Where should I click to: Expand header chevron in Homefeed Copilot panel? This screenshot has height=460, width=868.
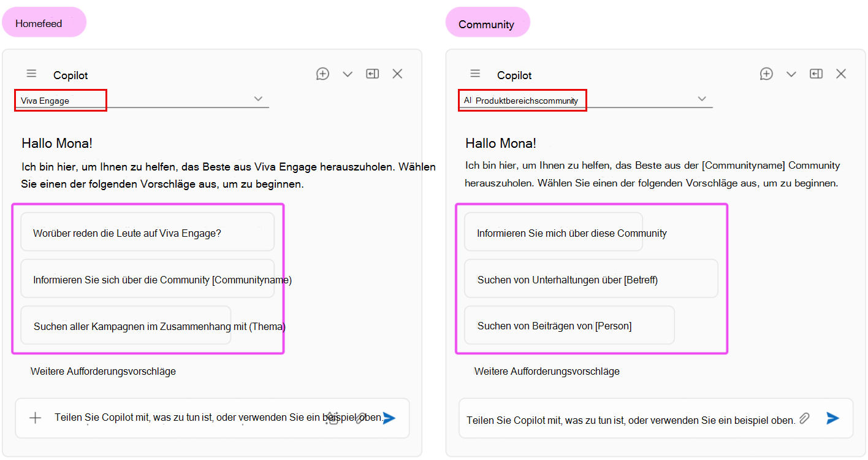tap(348, 74)
